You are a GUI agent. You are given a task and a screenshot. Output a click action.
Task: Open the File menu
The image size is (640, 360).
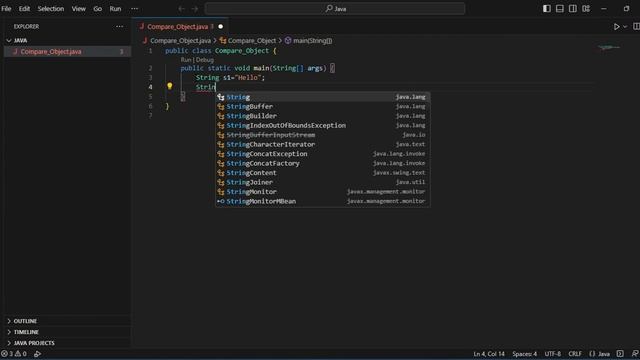(x=6, y=9)
